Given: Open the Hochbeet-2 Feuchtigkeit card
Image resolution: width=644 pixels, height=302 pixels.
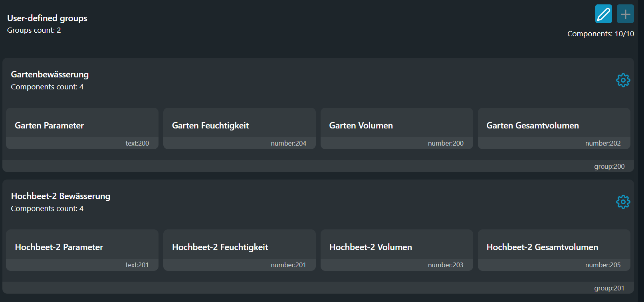Looking at the screenshot, I should [240, 250].
